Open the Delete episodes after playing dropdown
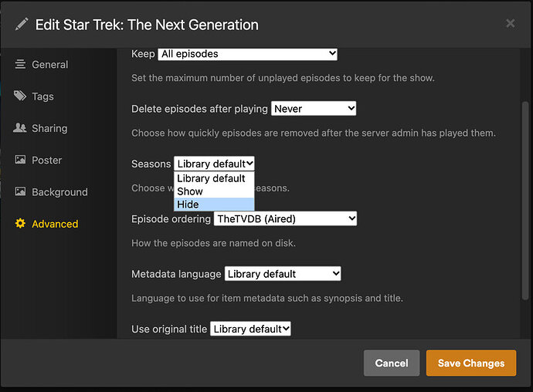Screen dimensions: 533x392 pos(314,109)
